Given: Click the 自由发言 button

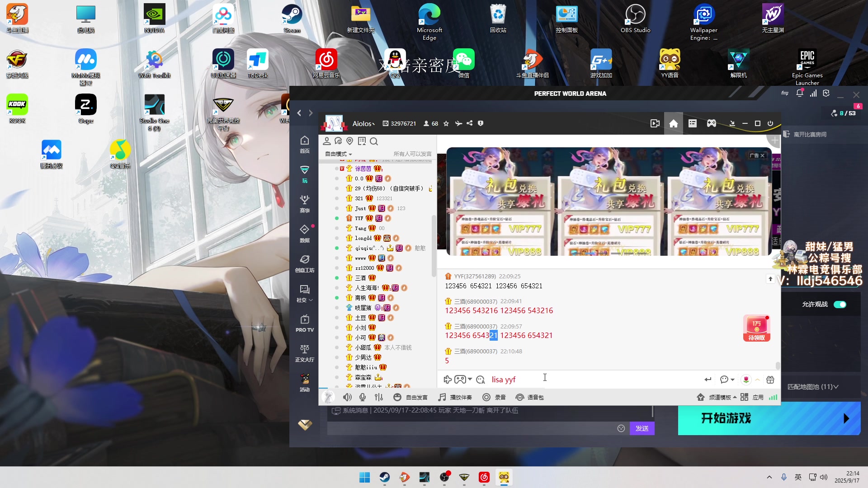Looking at the screenshot, I should 410,397.
